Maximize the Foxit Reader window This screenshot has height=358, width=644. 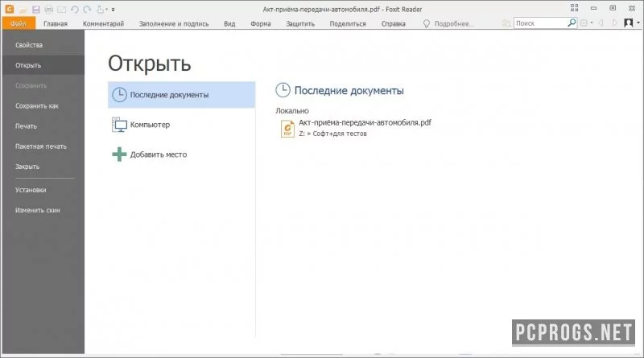(613, 8)
